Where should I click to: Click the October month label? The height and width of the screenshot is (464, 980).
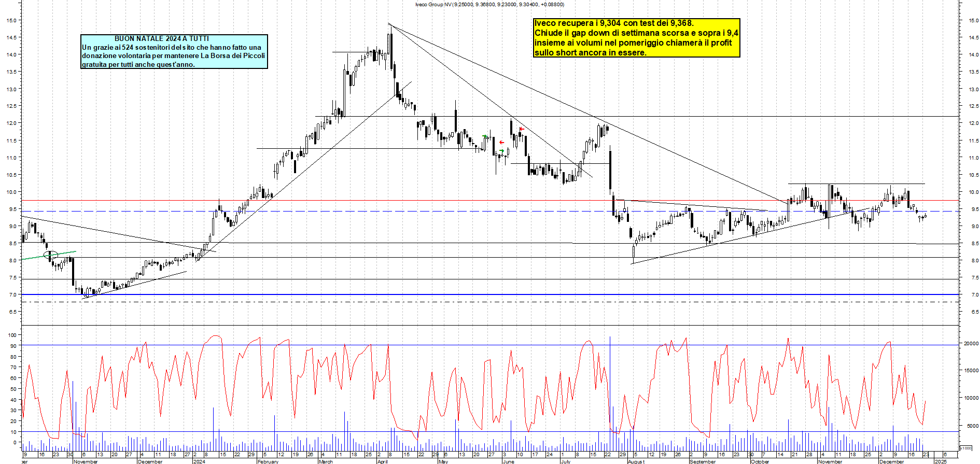click(x=760, y=461)
